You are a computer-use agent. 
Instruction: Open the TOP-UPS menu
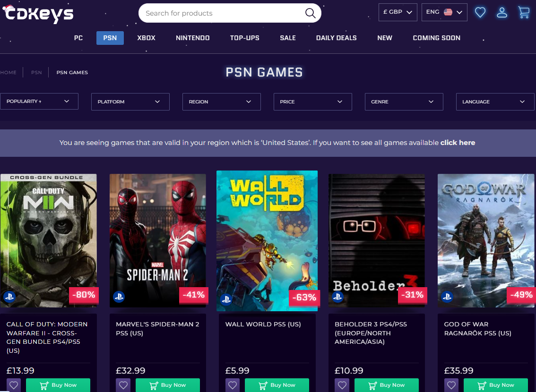tap(245, 38)
